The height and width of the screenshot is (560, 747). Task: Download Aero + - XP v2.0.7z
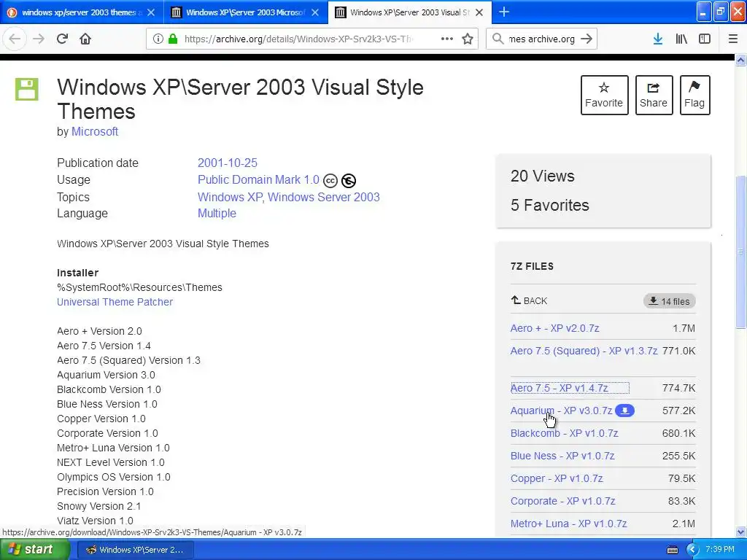[554, 328]
